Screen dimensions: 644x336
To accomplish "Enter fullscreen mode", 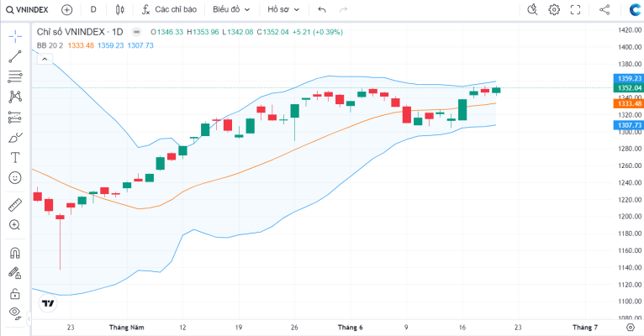I will pyautogui.click(x=575, y=9).
